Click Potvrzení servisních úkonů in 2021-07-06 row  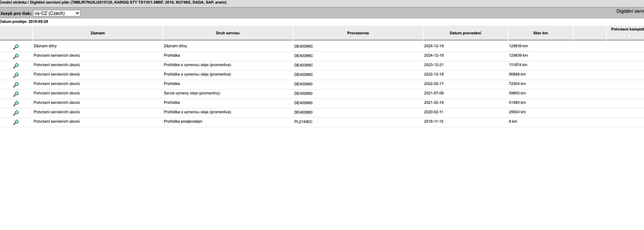tap(57, 93)
